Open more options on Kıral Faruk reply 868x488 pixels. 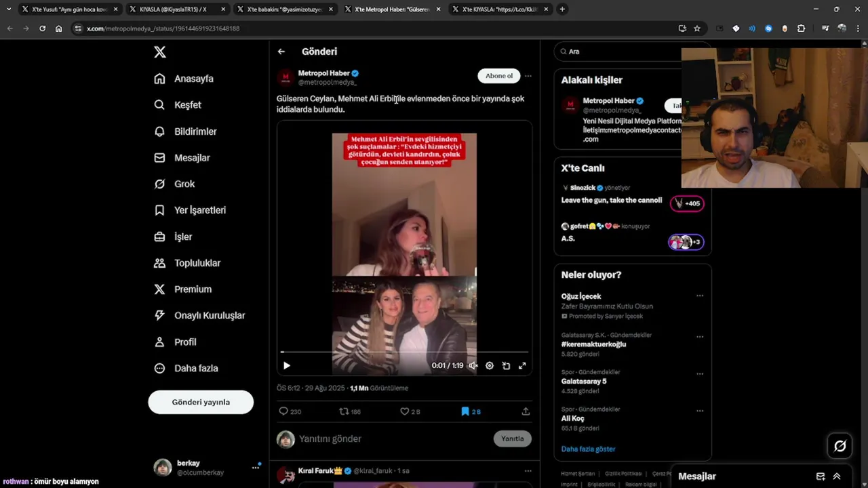point(528,470)
